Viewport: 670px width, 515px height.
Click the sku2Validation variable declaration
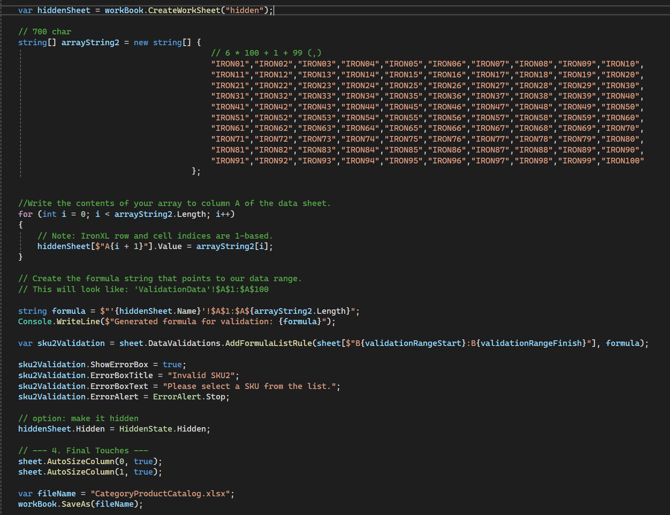(71, 343)
